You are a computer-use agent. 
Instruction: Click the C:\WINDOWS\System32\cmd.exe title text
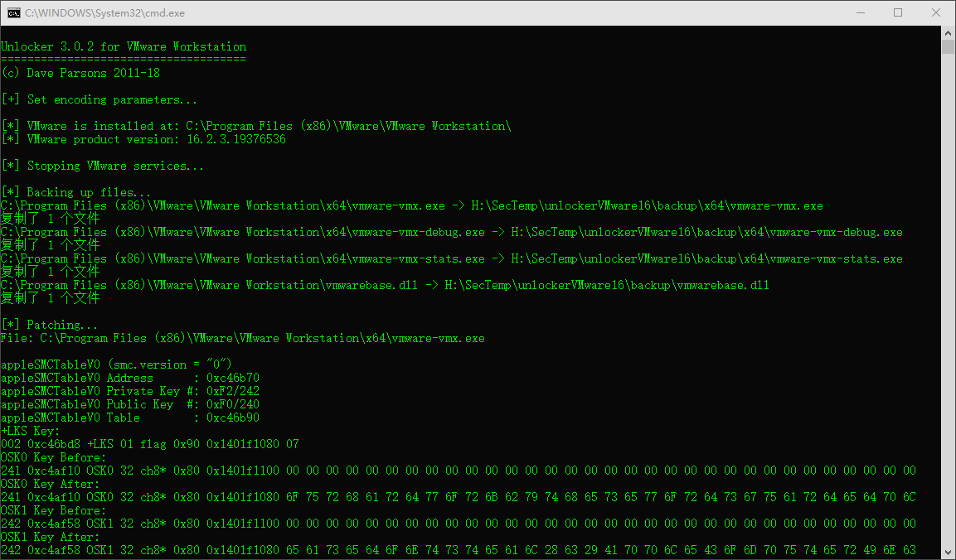(x=104, y=12)
